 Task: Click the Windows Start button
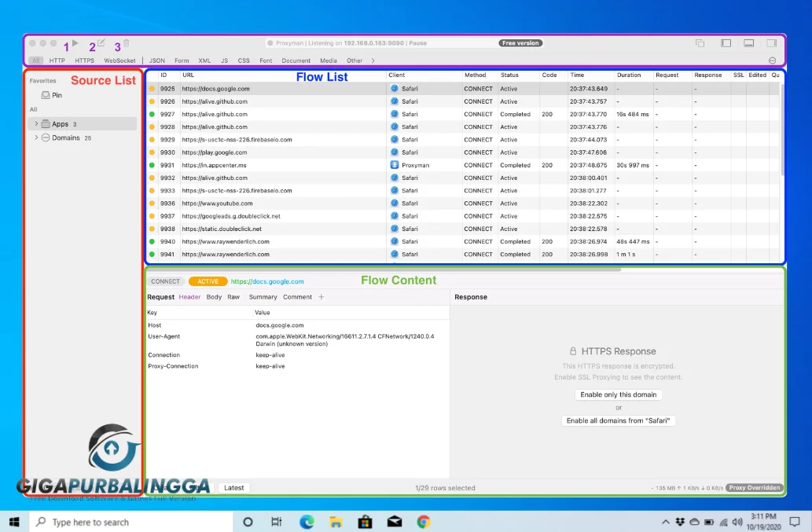pos(14,522)
